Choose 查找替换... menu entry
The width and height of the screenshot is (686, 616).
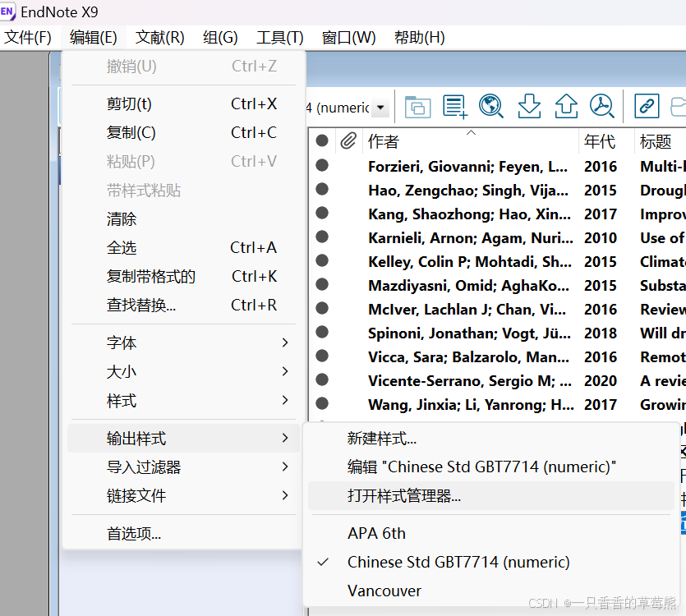click(184, 305)
